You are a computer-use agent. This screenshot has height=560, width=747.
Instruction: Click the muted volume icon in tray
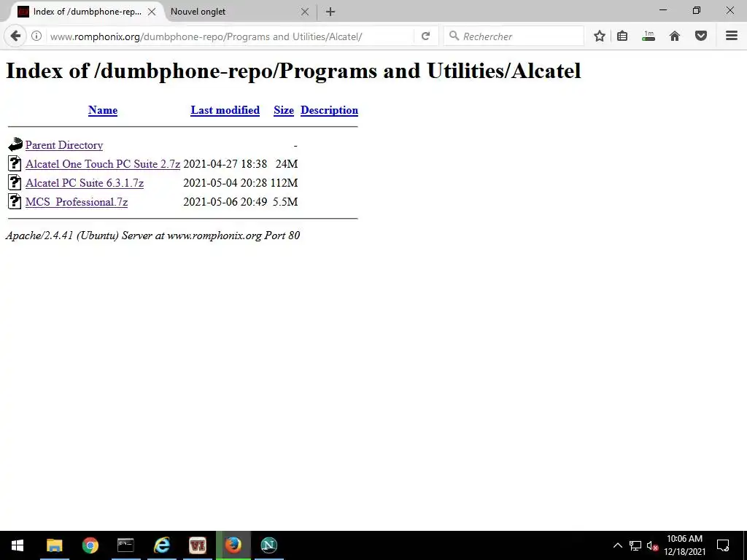coord(652,545)
